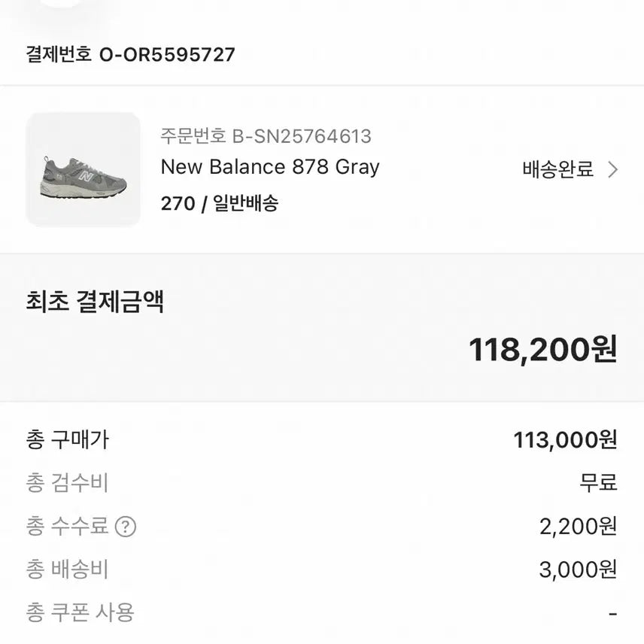Screen dimensions: 644x644
Task: Select the 총 수수료 fee label
Action: tap(67, 527)
